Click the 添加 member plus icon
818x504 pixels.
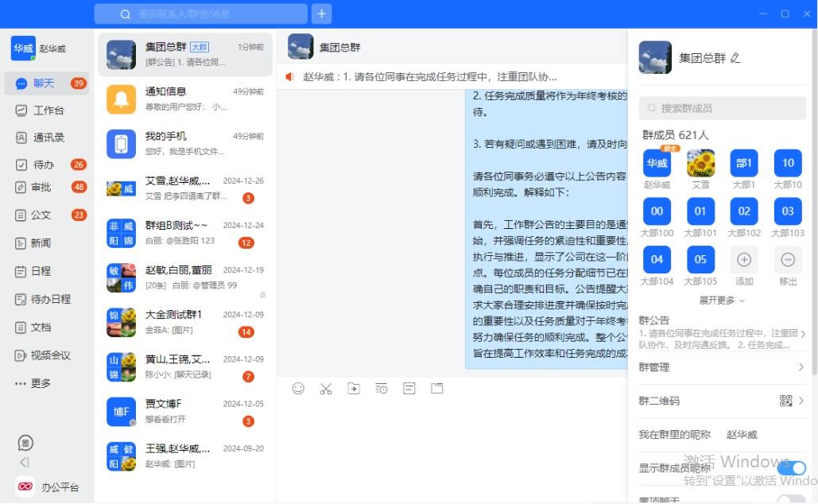(744, 260)
